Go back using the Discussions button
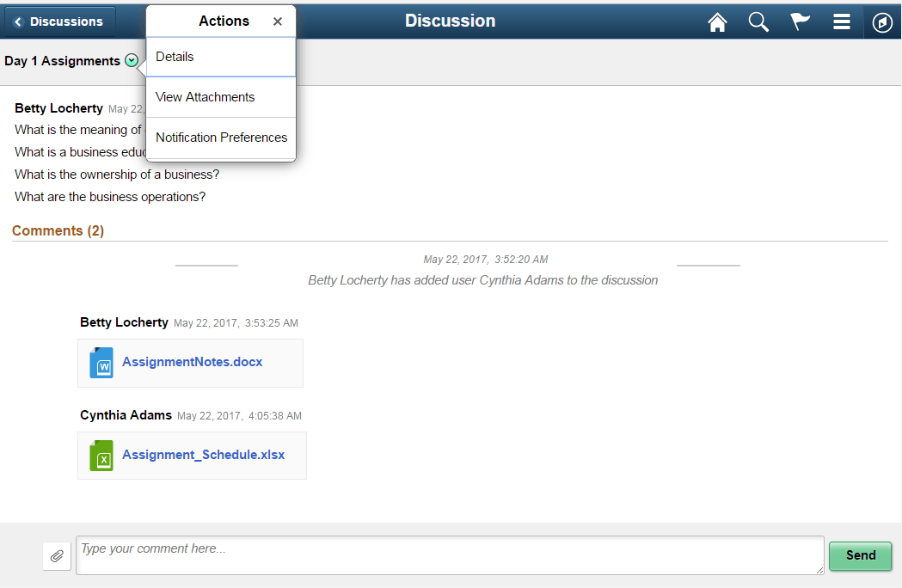The image size is (902, 588). coord(58,21)
